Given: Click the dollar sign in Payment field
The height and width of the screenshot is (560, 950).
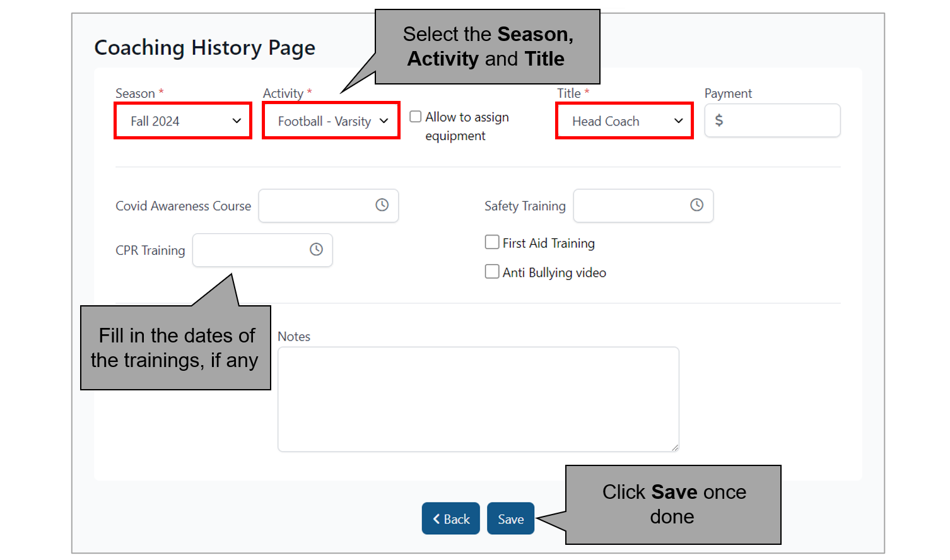Looking at the screenshot, I should pyautogui.click(x=718, y=120).
